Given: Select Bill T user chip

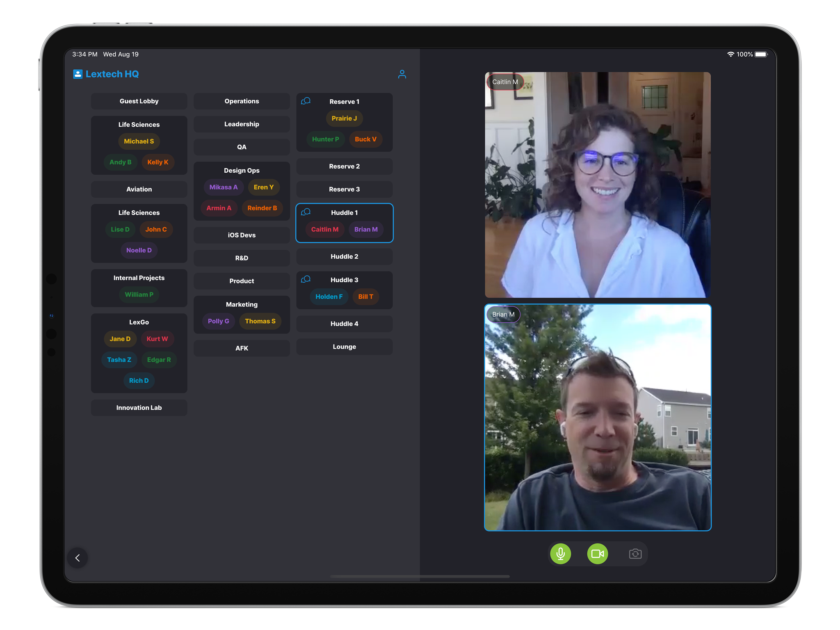Looking at the screenshot, I should [x=366, y=297].
